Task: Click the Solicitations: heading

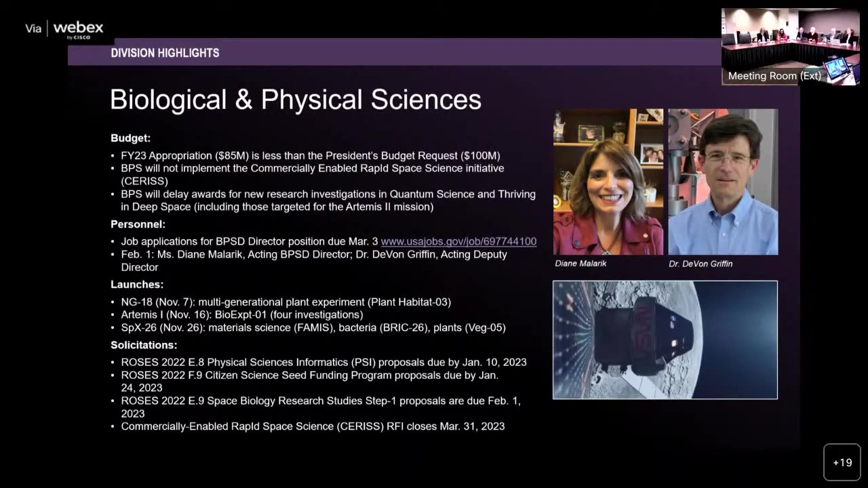Action: click(x=144, y=345)
